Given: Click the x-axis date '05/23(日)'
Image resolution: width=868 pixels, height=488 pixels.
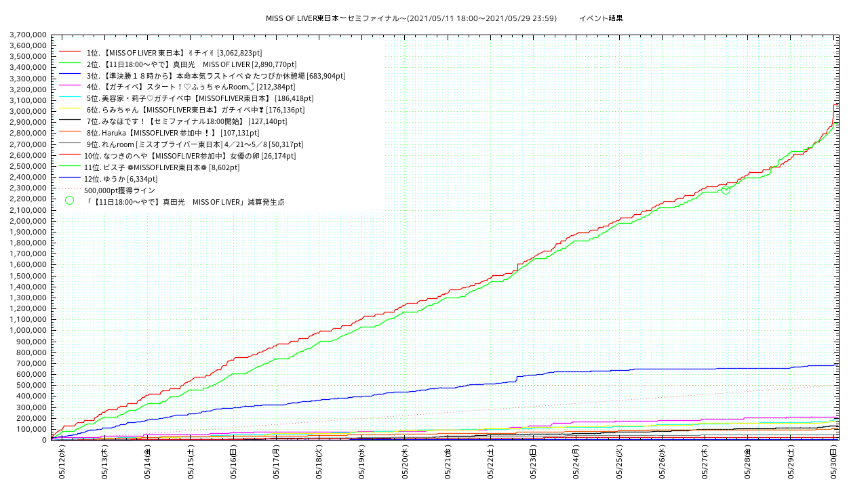Looking at the screenshot, I should (533, 462).
